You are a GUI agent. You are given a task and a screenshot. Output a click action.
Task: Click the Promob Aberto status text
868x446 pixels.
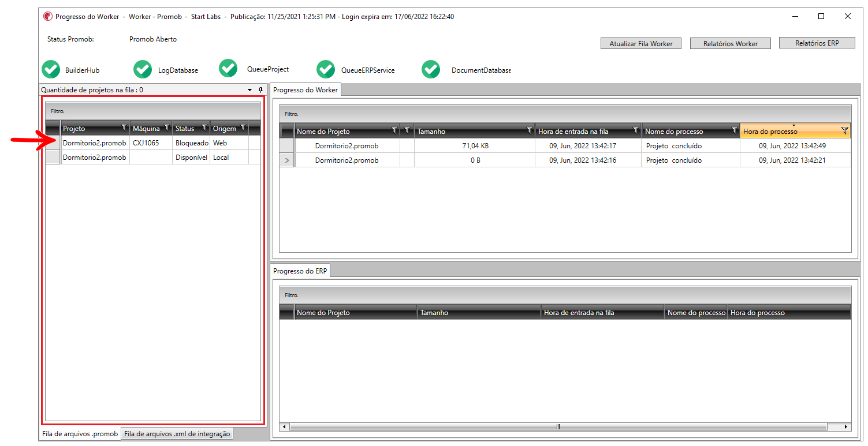[153, 39]
